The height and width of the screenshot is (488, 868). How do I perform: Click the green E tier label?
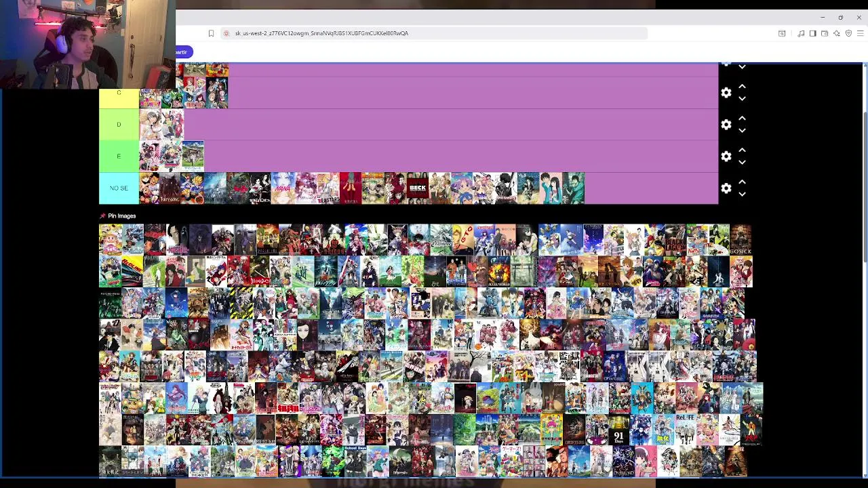click(x=119, y=157)
